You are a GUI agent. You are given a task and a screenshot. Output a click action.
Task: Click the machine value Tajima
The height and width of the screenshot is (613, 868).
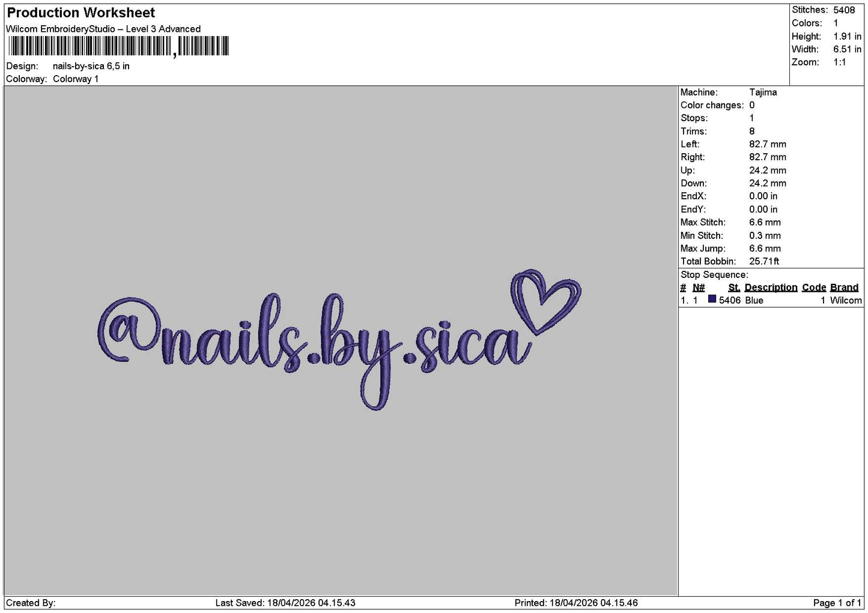(x=763, y=92)
